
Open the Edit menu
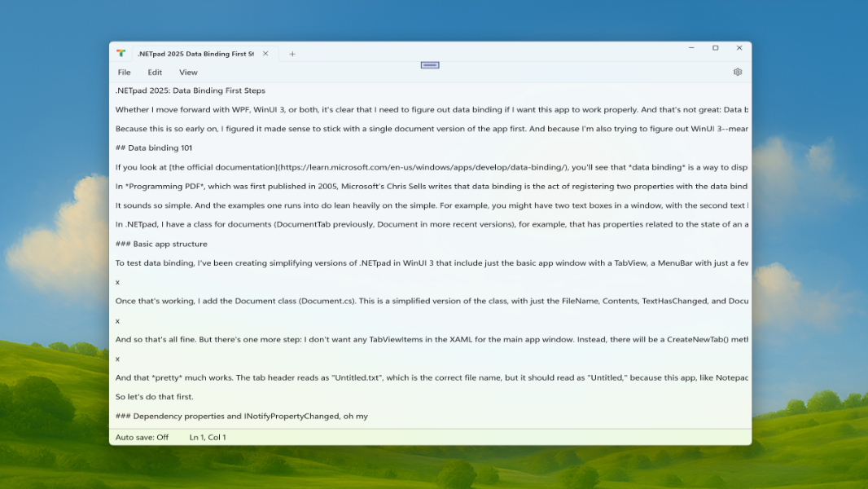click(x=154, y=72)
